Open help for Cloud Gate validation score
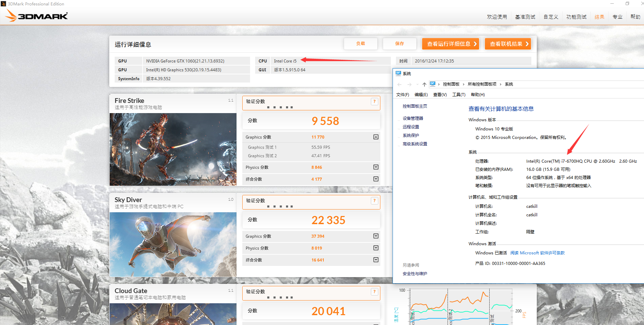 pos(374,292)
